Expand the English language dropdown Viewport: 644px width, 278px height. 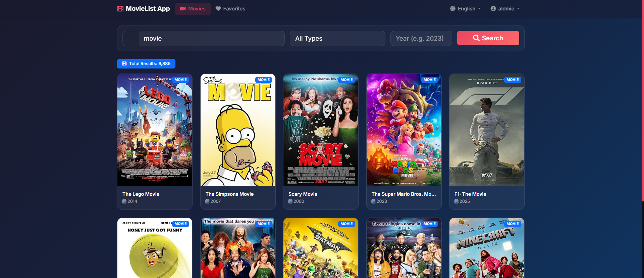(x=465, y=9)
